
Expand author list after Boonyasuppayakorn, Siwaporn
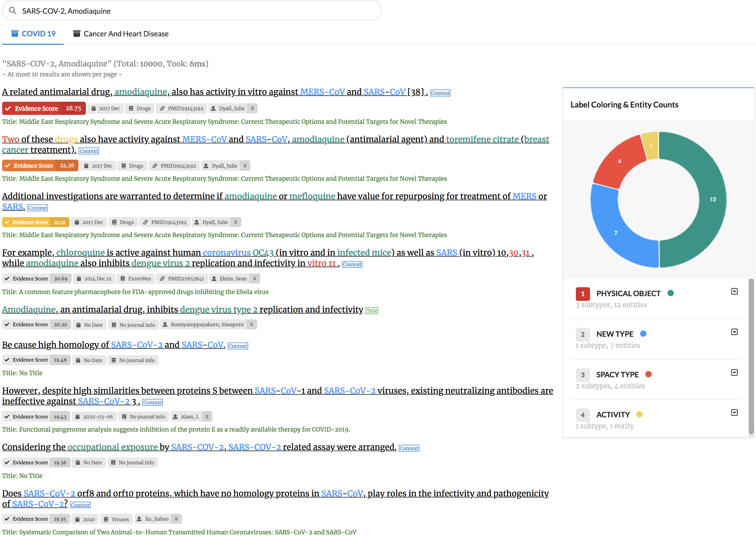pos(252,324)
